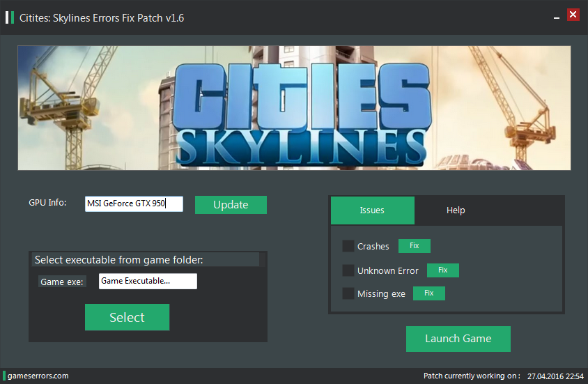Close the Errors Fix Patch window
Screen dimensions: 588x384
coord(573,15)
